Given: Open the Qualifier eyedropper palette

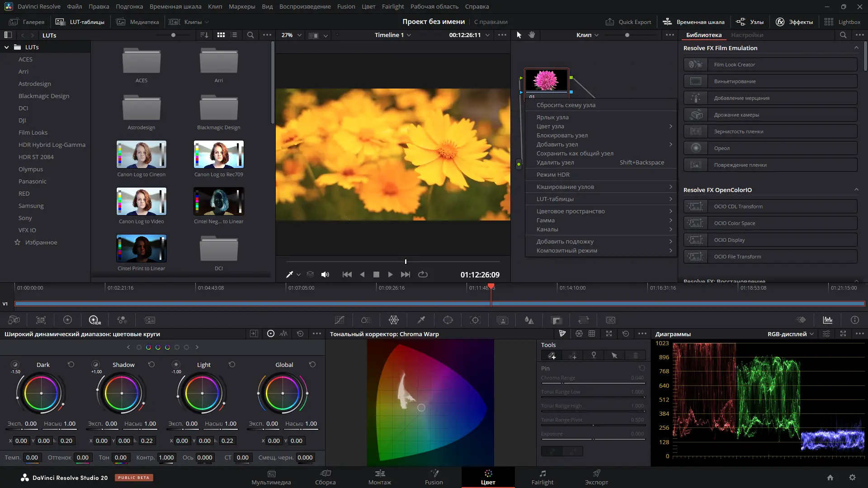Looking at the screenshot, I should (421, 320).
